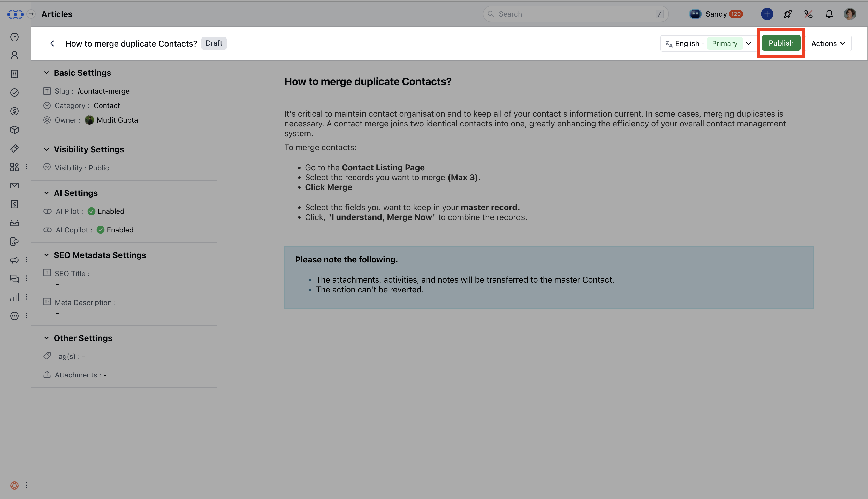Open the Actions dropdown menu
This screenshot has width=868, height=499.
pyautogui.click(x=828, y=43)
